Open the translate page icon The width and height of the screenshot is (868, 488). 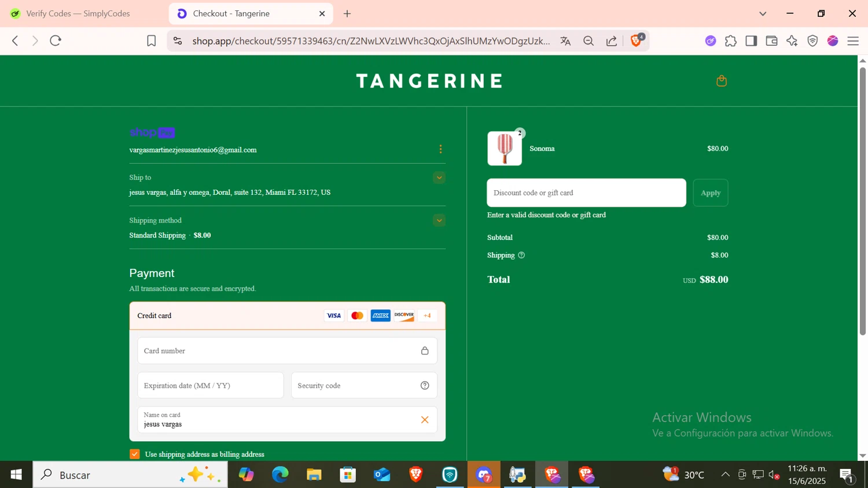point(565,40)
